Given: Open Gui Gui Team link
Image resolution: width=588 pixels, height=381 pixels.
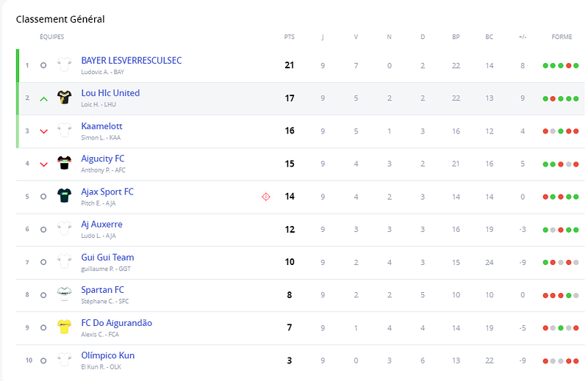Looking at the screenshot, I should (107, 257).
